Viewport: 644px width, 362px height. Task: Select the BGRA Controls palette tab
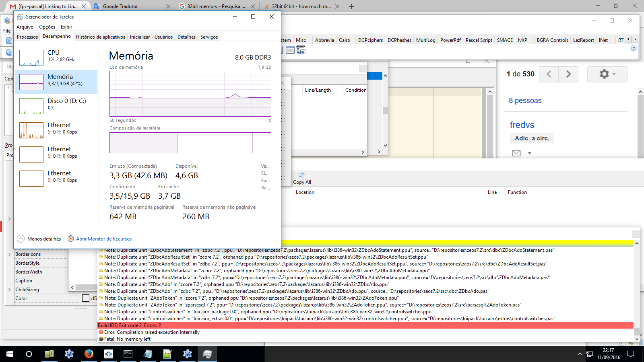click(553, 40)
